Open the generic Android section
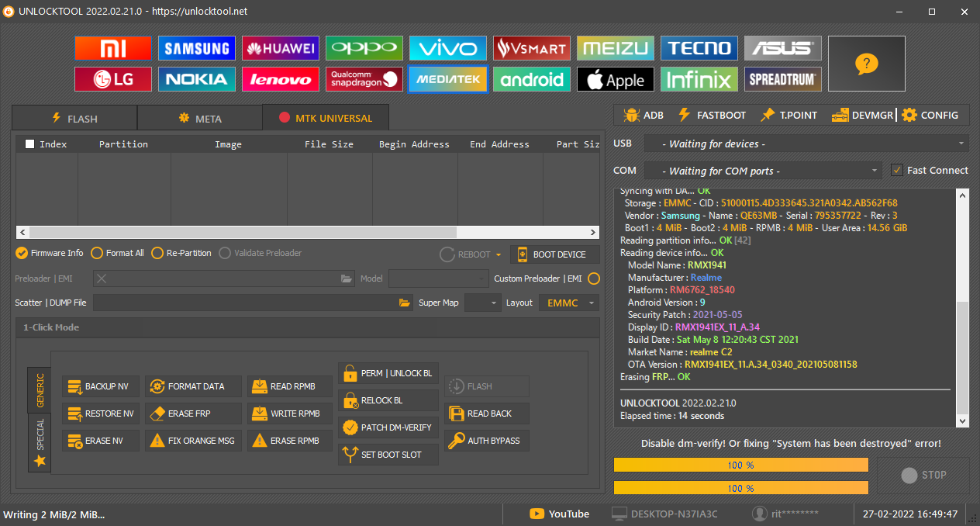 click(x=532, y=79)
